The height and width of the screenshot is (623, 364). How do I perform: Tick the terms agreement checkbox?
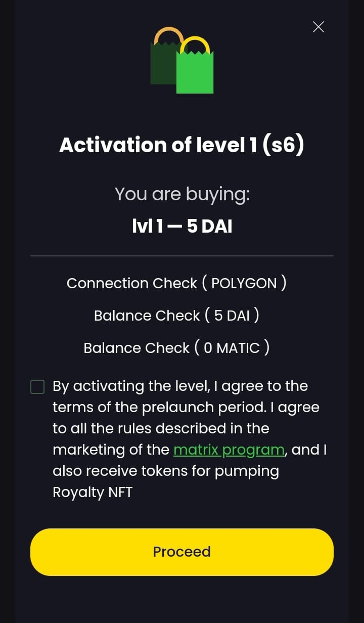(37, 387)
